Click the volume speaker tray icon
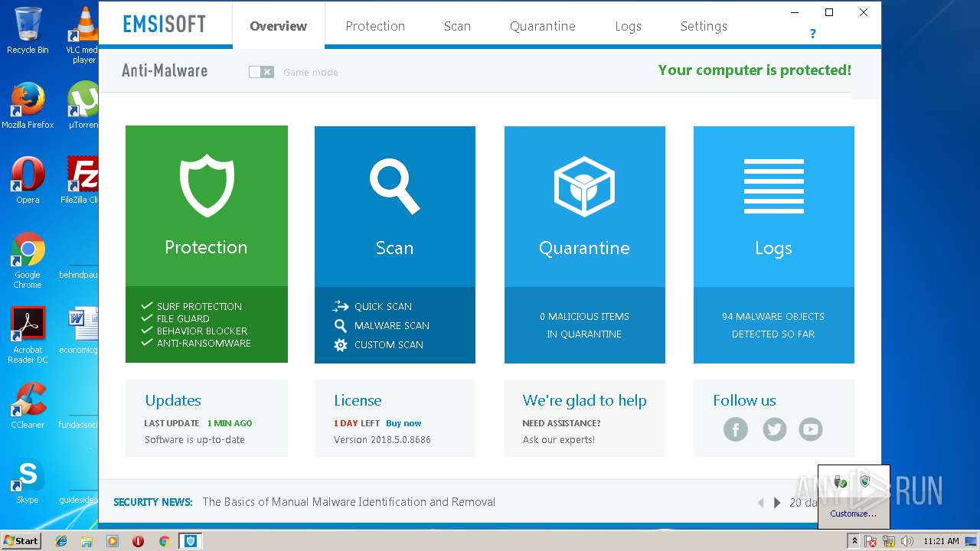 (907, 541)
